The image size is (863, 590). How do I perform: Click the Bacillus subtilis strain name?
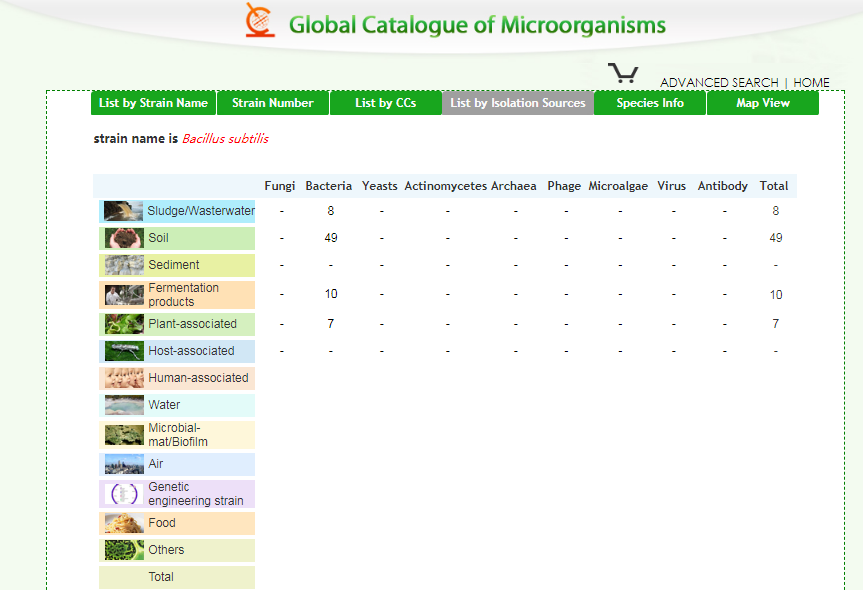tap(225, 139)
